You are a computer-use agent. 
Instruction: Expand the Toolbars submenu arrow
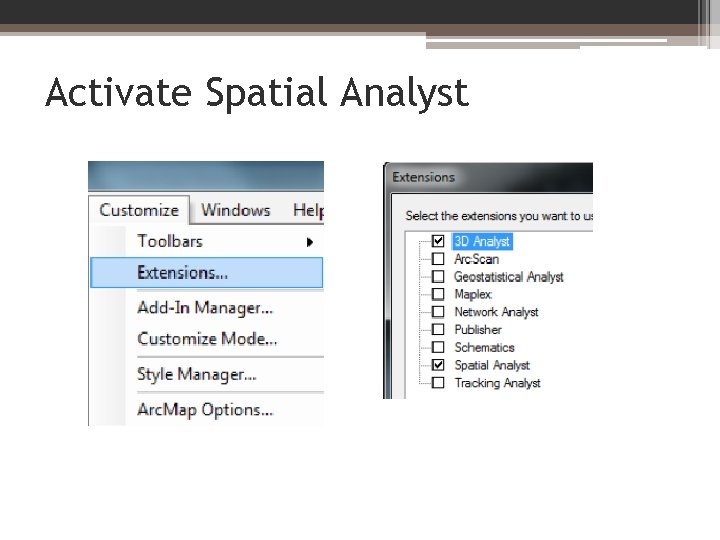(x=310, y=242)
